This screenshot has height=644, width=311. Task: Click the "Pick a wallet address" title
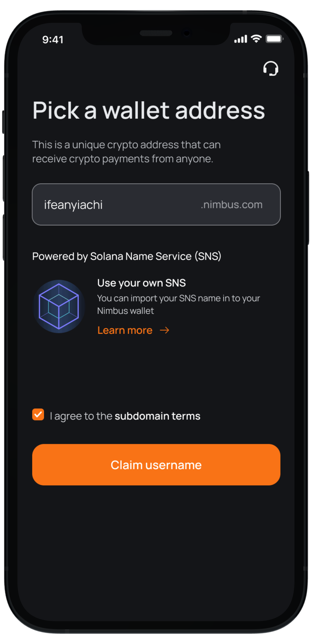149,110
